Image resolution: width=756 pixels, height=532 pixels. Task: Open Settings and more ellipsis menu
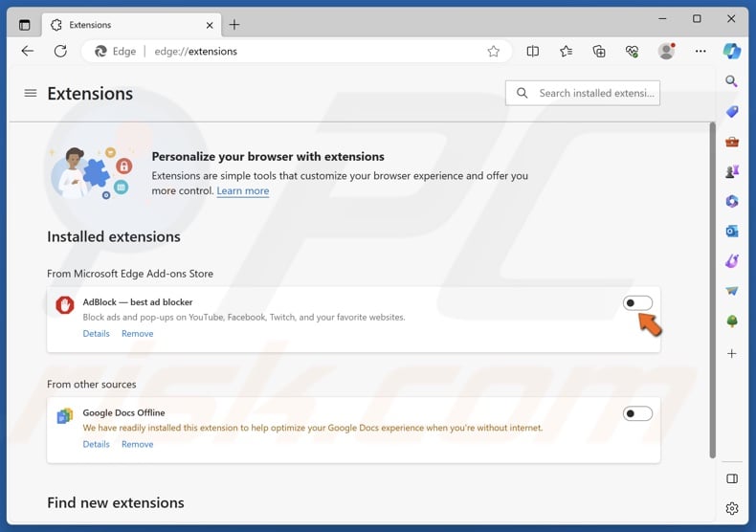tap(700, 51)
